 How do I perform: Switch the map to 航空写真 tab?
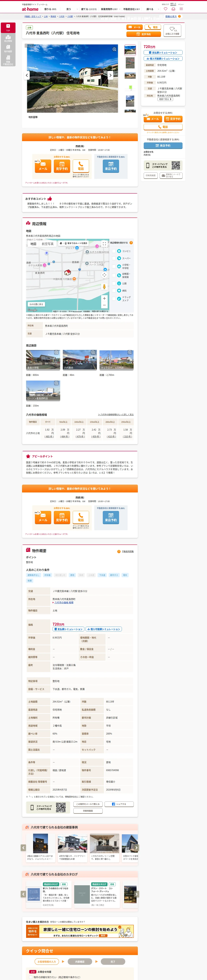point(47,244)
